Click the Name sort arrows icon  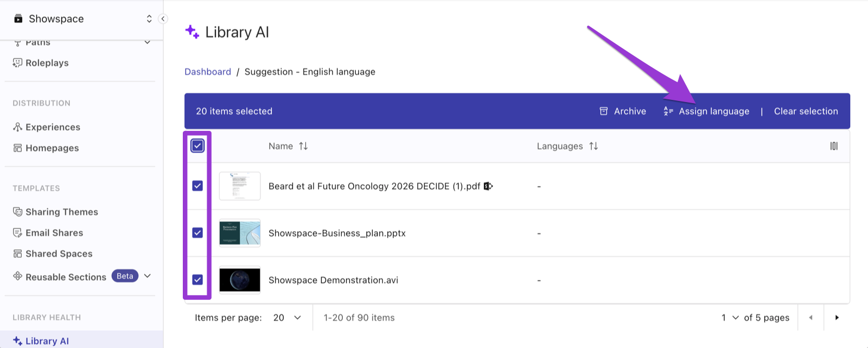pyautogui.click(x=303, y=146)
